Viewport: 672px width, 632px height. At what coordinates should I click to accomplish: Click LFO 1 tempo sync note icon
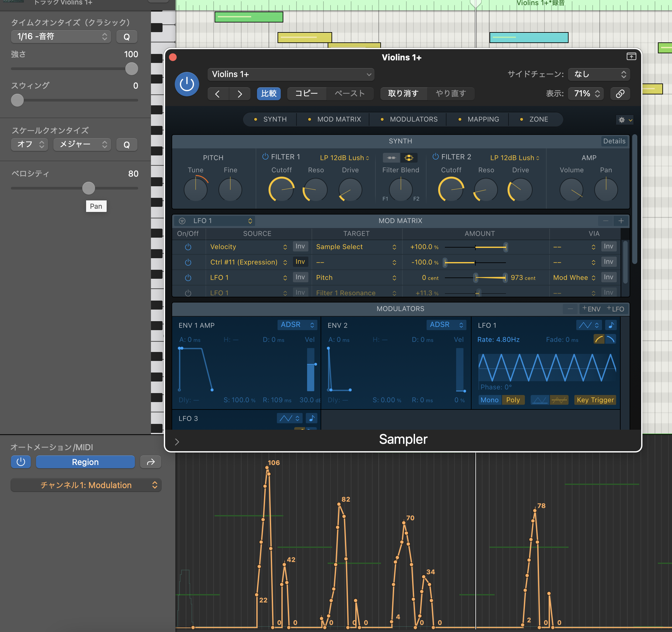click(610, 325)
